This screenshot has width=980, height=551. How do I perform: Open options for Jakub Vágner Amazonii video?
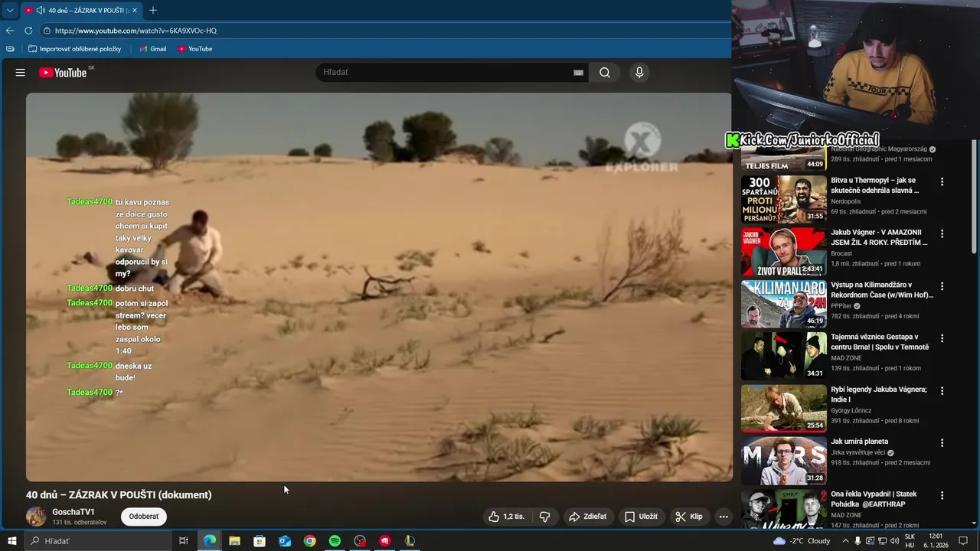point(942,234)
